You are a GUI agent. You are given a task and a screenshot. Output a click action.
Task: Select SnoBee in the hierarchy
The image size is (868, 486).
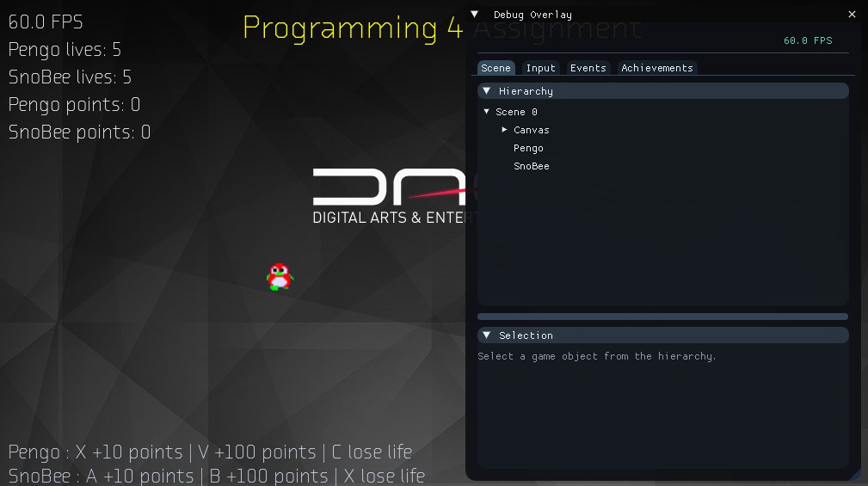coord(532,166)
